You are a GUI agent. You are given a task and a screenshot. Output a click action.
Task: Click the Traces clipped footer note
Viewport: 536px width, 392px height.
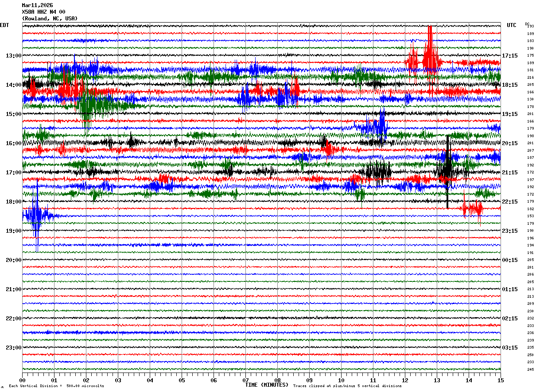[347, 386]
